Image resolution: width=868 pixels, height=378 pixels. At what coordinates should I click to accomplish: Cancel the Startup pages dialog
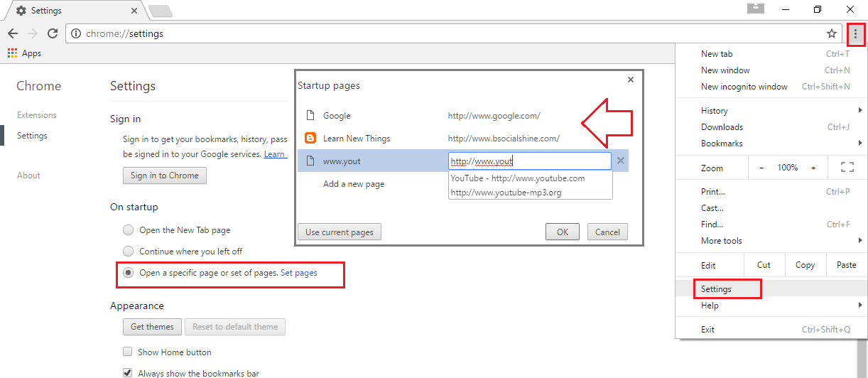tap(607, 232)
